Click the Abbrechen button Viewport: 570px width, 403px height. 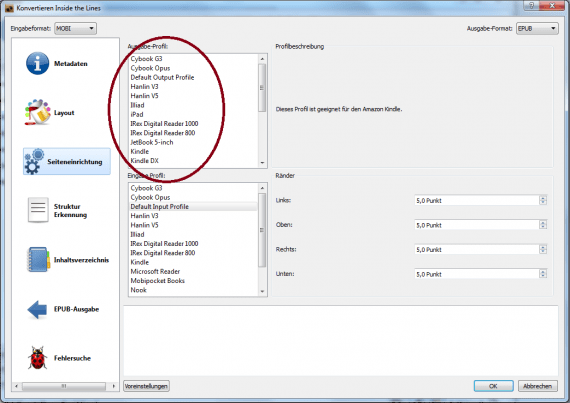(x=537, y=386)
